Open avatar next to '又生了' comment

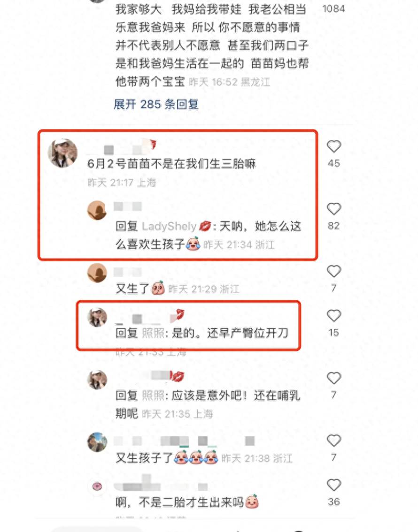click(x=97, y=273)
